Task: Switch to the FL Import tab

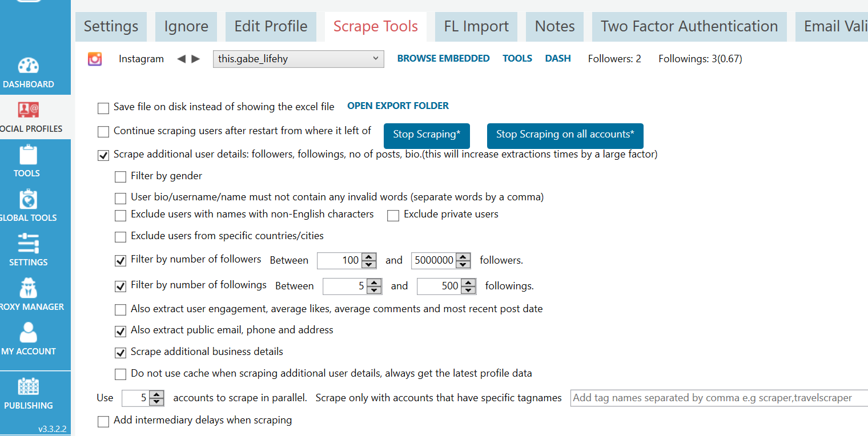Action: point(476,27)
